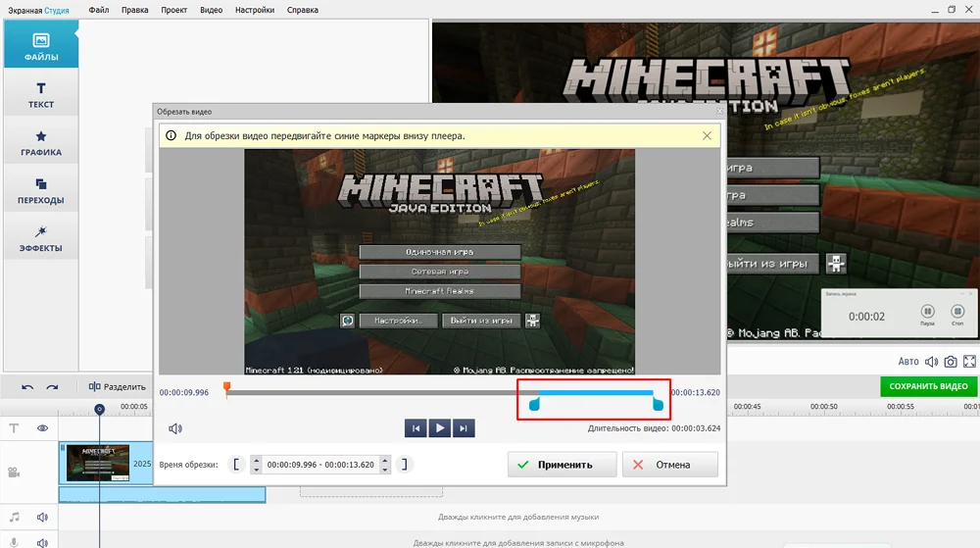The width and height of the screenshot is (980, 548).
Task: Set trim start with left bracket icon
Action: [235, 465]
